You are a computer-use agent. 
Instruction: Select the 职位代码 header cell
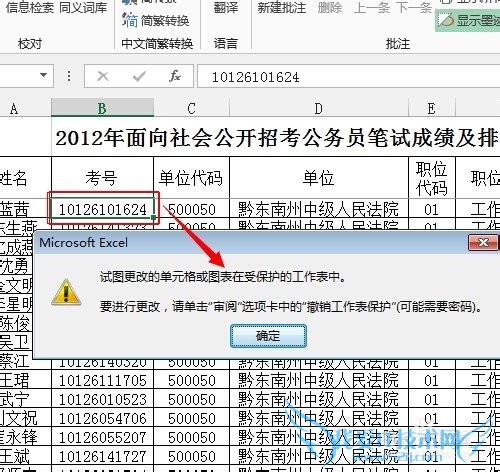[432, 177]
